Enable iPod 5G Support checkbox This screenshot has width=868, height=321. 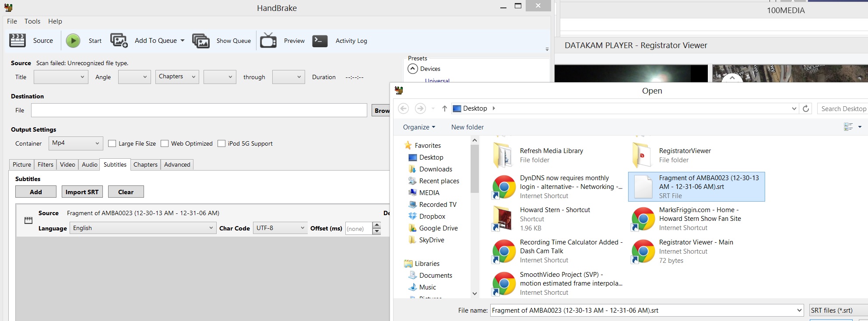tap(221, 143)
